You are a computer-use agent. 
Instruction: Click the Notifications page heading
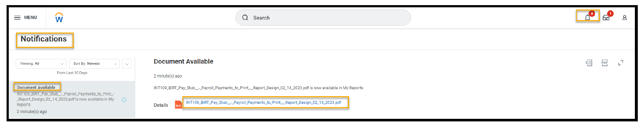[x=44, y=39]
